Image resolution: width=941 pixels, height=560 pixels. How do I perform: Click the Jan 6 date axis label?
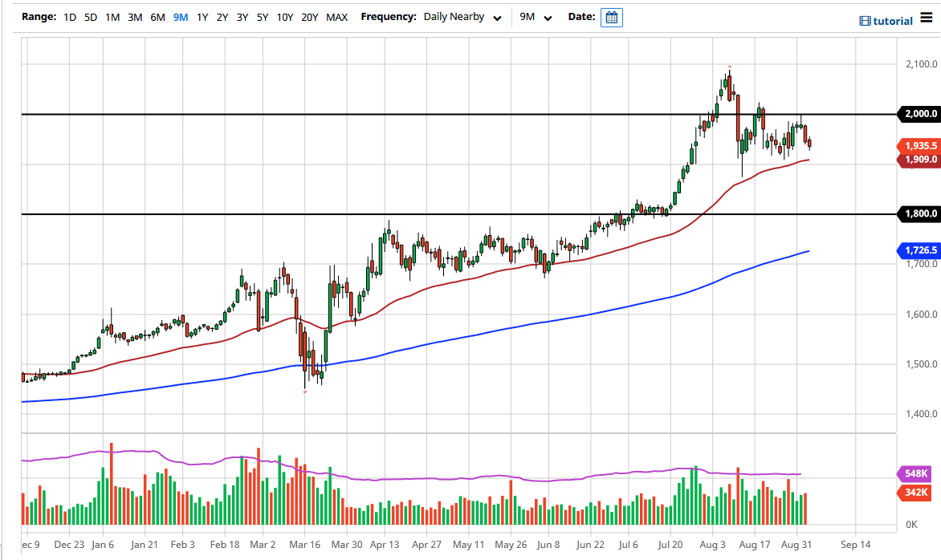click(103, 545)
